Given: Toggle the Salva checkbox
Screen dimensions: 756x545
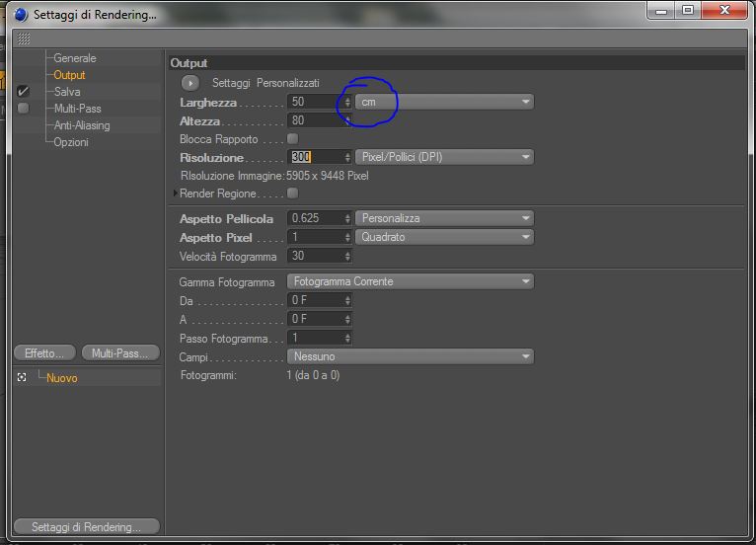Looking at the screenshot, I should 23,91.
